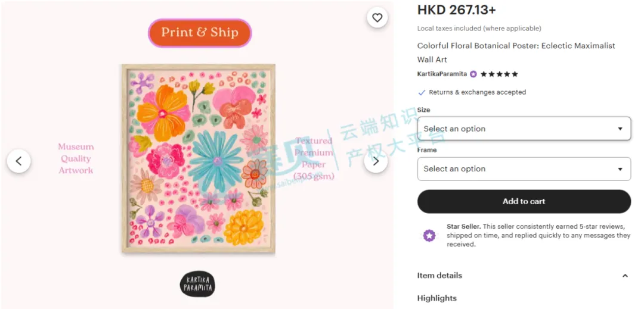Click the five-star rating
Image resolution: width=644 pixels, height=309 pixels.
(499, 74)
